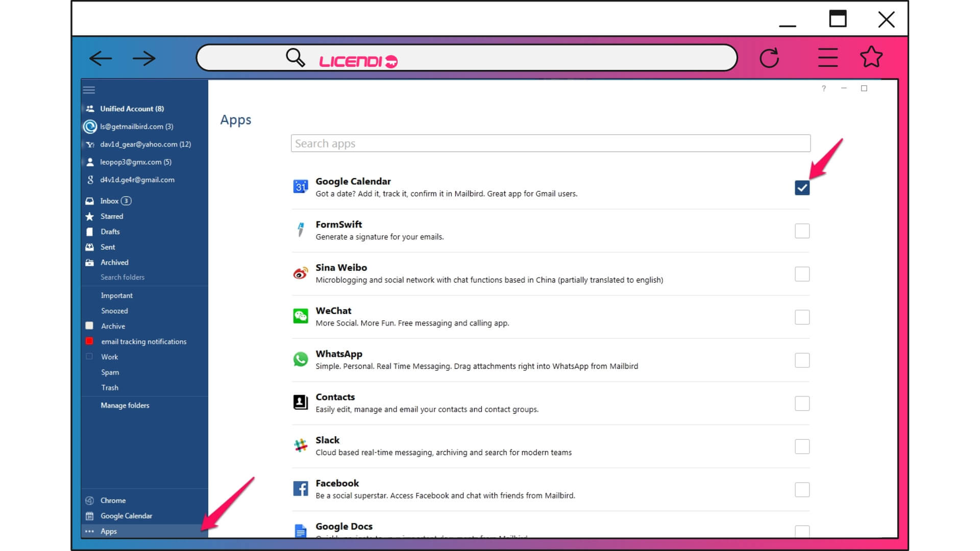Expand the Archived folder
This screenshot has height=551, width=980.
[114, 262]
